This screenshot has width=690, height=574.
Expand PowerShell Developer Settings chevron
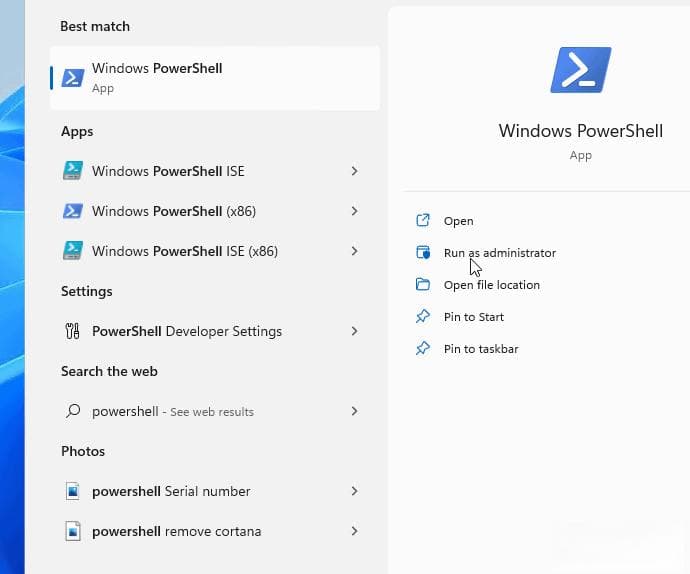point(354,331)
